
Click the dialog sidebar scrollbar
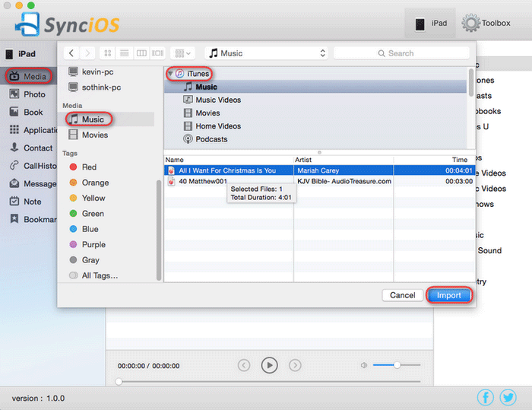tap(158, 230)
